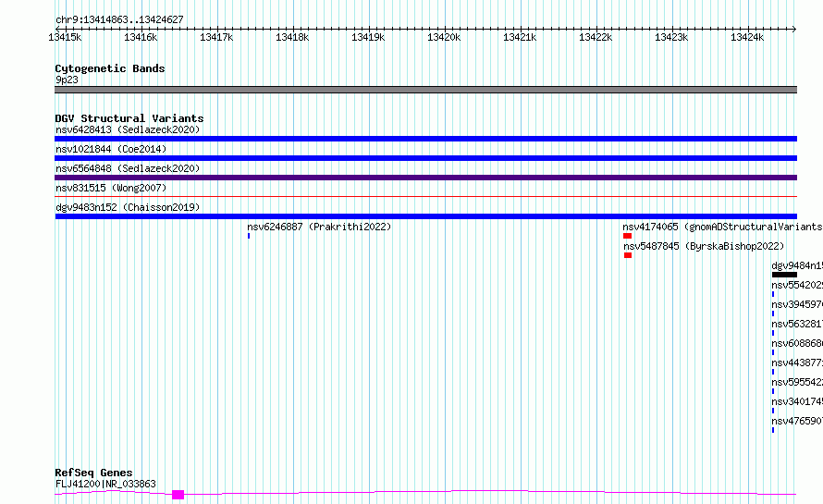This screenshot has width=823, height=504.
Task: Click the 13420k ruler position
Action: click(444, 37)
